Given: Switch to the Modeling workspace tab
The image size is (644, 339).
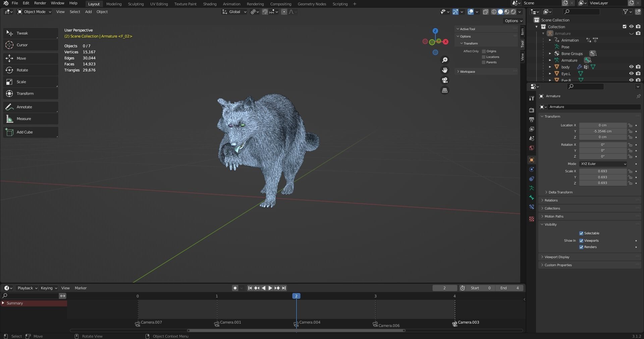Looking at the screenshot, I should tap(114, 4).
